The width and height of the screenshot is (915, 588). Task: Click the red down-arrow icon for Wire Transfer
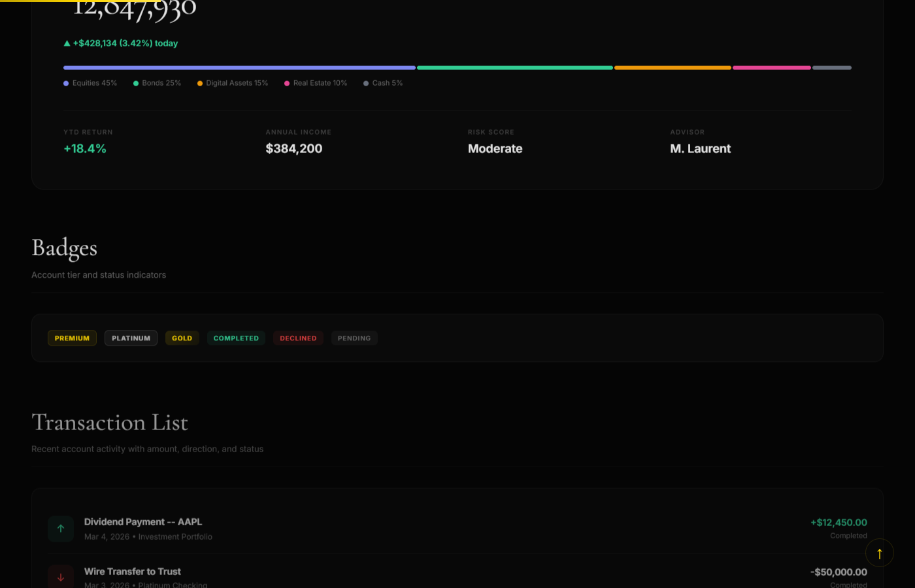(x=61, y=577)
